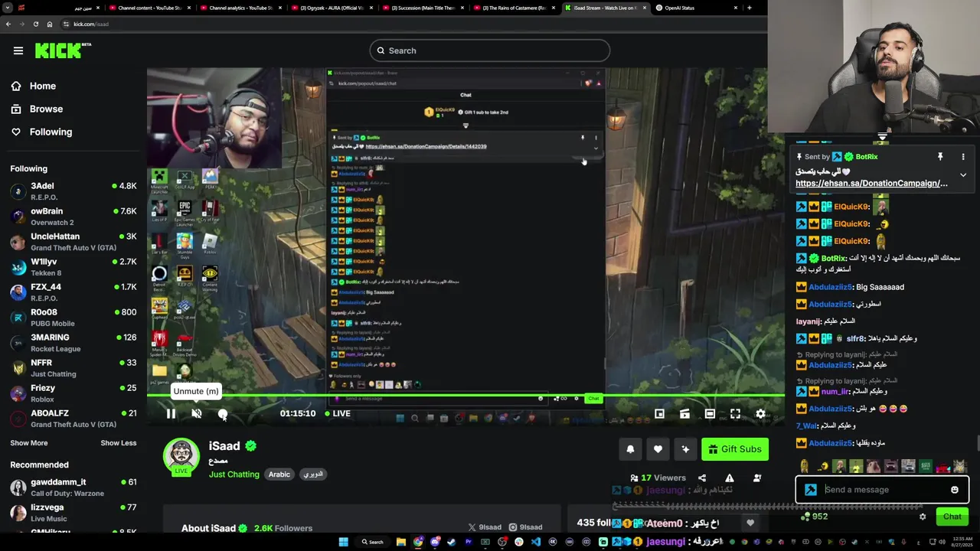Open Friezy's Roblox stream
The width and height of the screenshot is (980, 551).
pyautogui.click(x=73, y=393)
